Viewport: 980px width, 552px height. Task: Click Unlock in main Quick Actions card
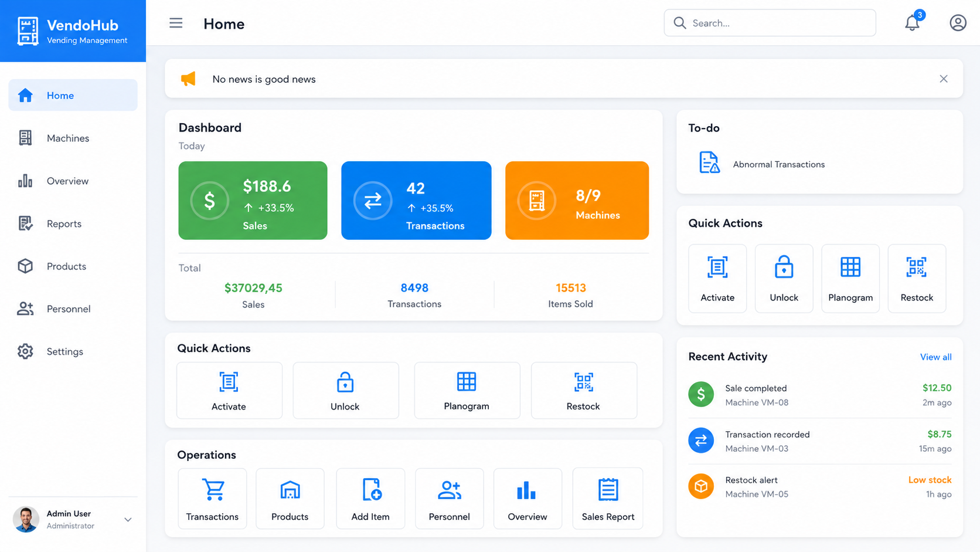(345, 391)
